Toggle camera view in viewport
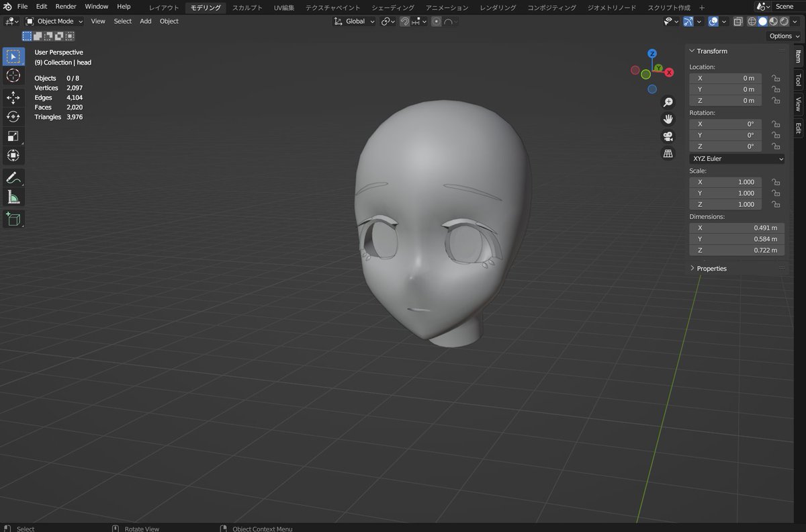The image size is (806, 532). pyautogui.click(x=668, y=136)
